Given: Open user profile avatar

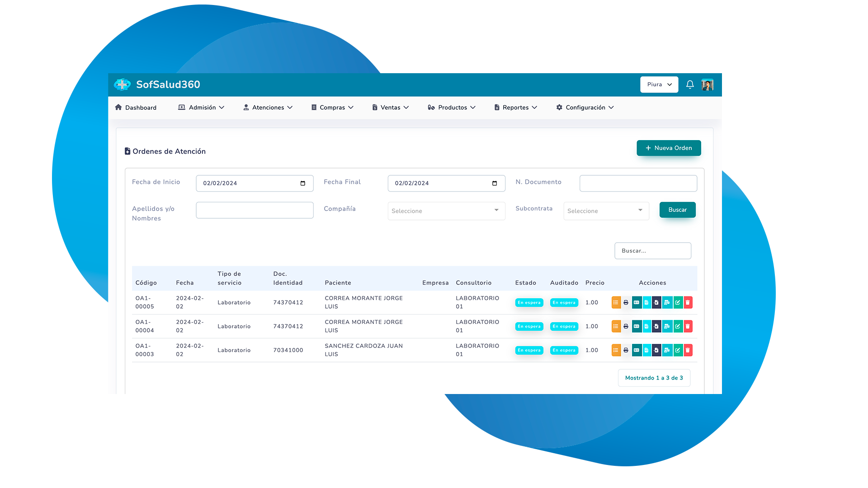Looking at the screenshot, I should [x=708, y=84].
